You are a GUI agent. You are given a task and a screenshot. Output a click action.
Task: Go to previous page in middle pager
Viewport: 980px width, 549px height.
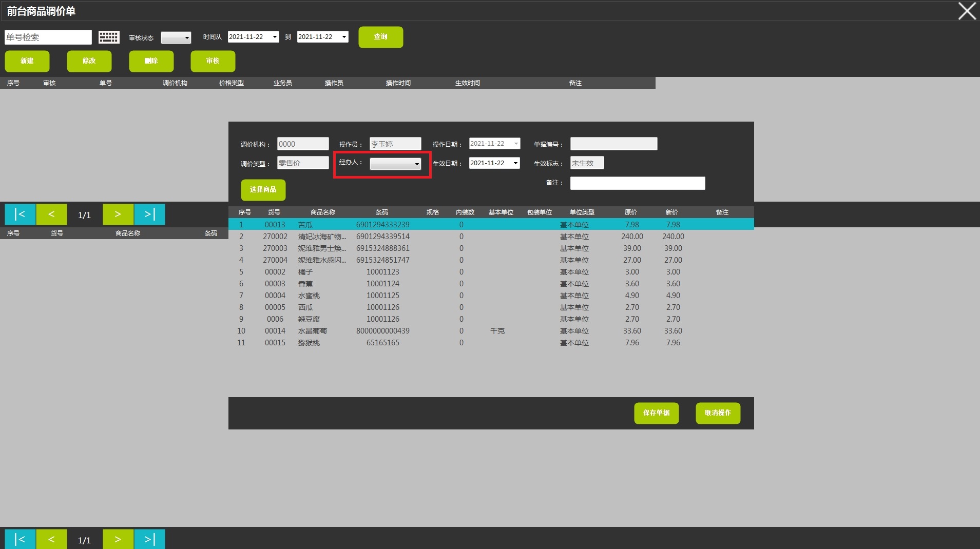(x=51, y=214)
